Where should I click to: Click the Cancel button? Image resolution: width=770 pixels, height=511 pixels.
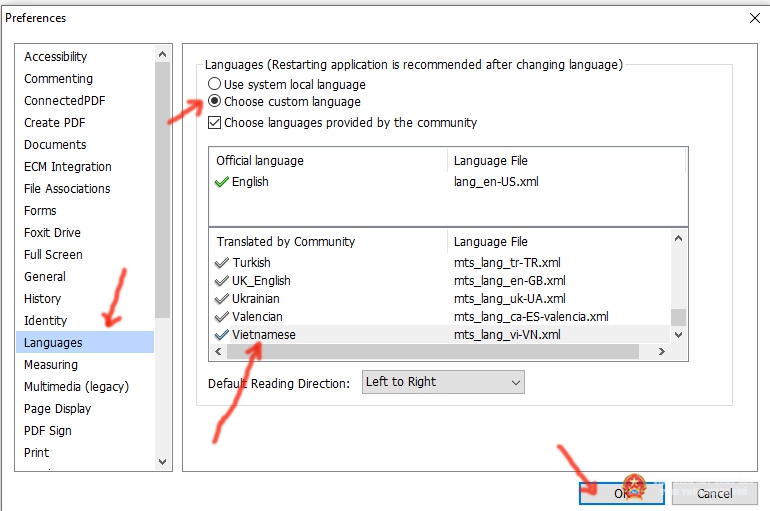pyautogui.click(x=715, y=493)
